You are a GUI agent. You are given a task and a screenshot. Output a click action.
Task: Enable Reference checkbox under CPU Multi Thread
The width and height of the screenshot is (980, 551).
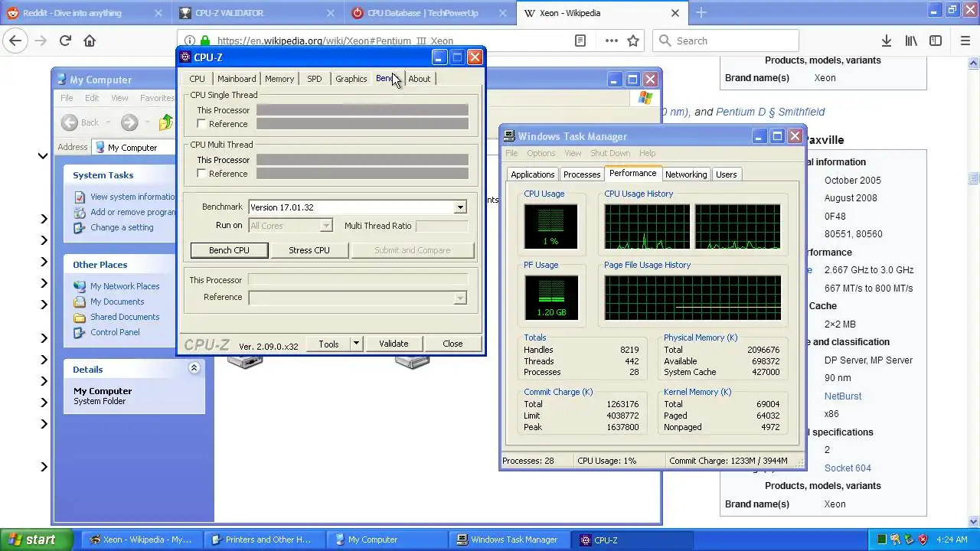click(x=201, y=174)
